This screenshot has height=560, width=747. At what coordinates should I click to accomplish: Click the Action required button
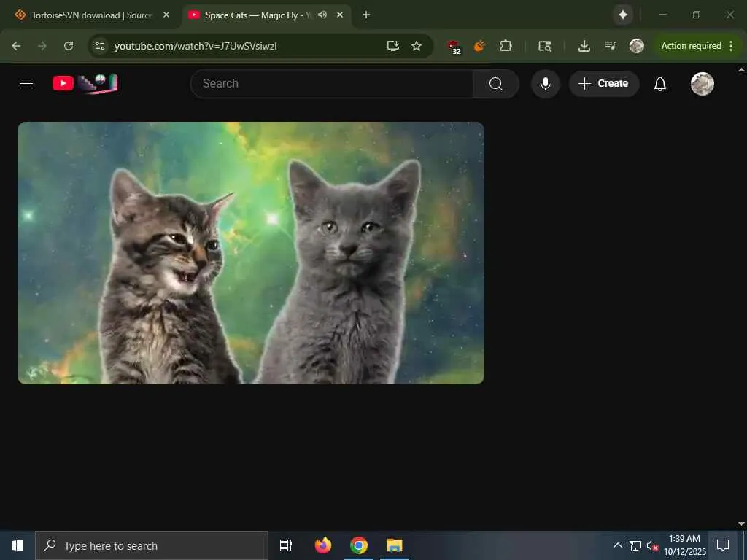(x=691, y=46)
